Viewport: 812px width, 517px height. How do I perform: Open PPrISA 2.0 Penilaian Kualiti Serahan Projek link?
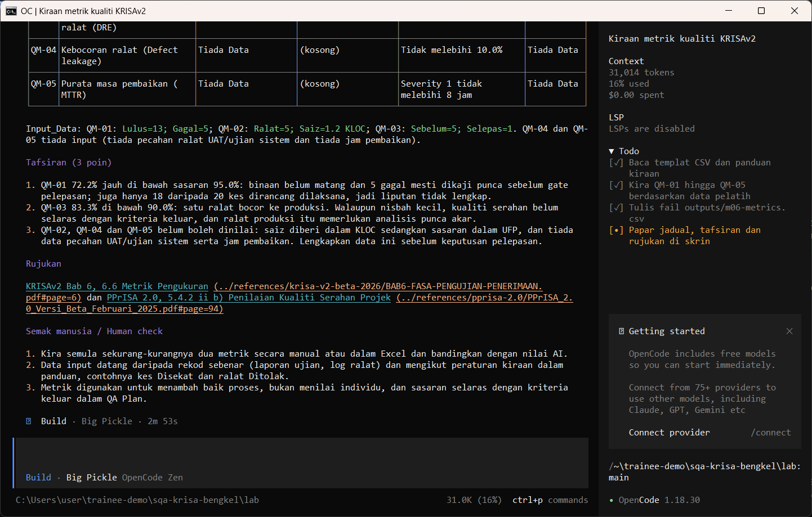click(x=248, y=298)
